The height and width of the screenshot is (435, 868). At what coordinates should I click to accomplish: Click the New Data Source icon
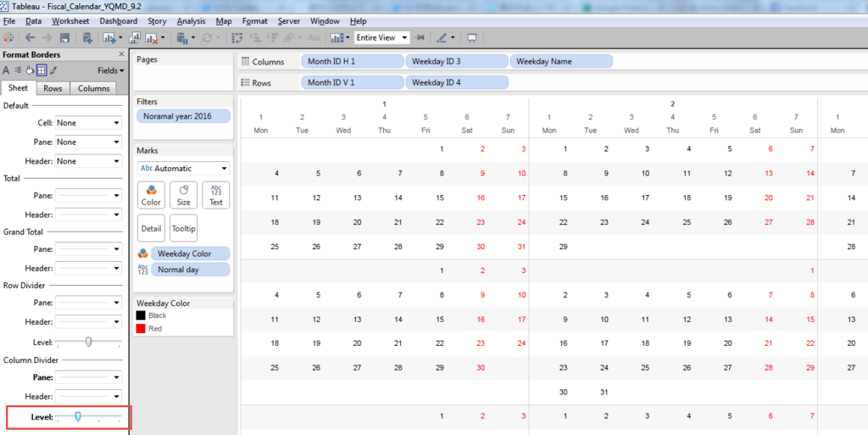[87, 37]
